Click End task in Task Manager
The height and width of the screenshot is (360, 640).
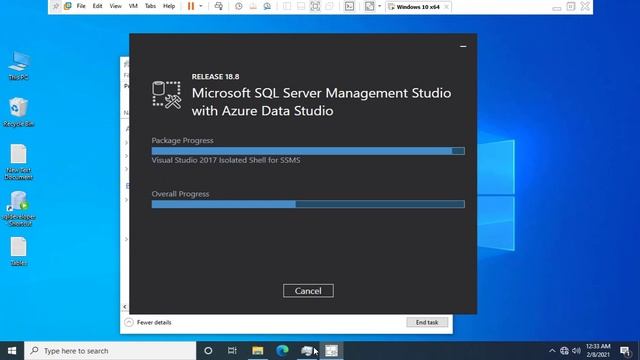point(427,322)
